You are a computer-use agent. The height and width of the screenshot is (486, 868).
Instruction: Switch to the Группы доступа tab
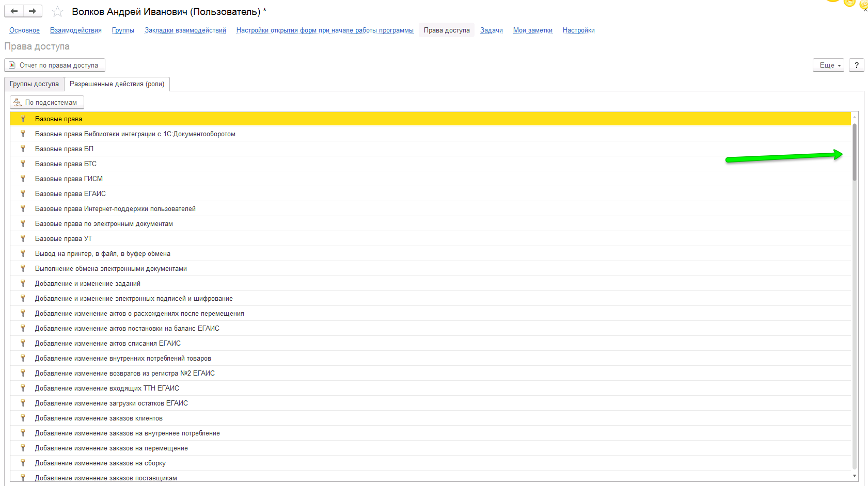(34, 84)
